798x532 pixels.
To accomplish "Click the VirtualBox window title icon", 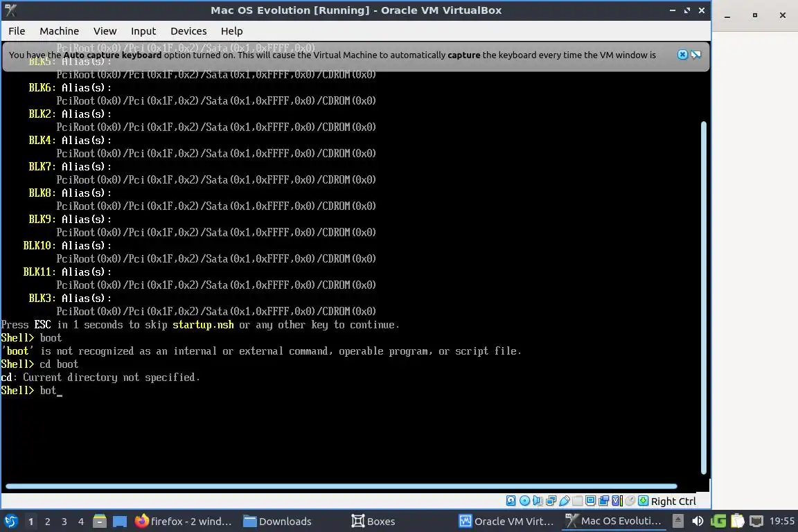I will [x=10, y=10].
